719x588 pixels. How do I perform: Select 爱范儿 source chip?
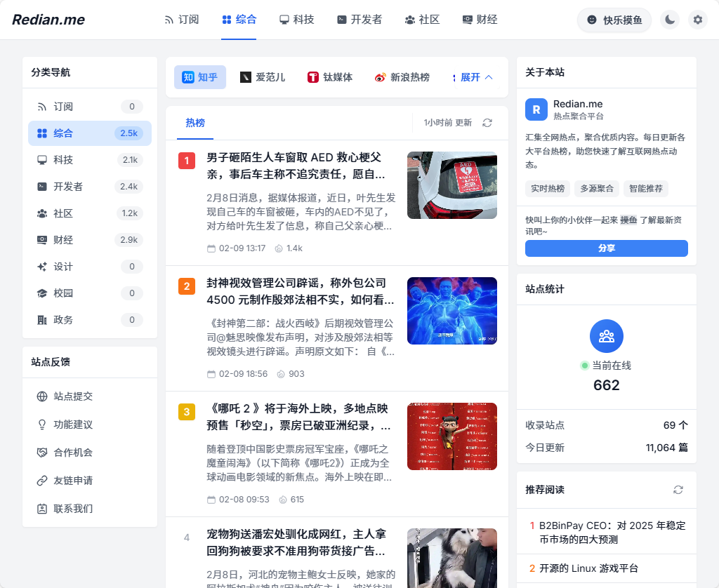pyautogui.click(x=263, y=77)
